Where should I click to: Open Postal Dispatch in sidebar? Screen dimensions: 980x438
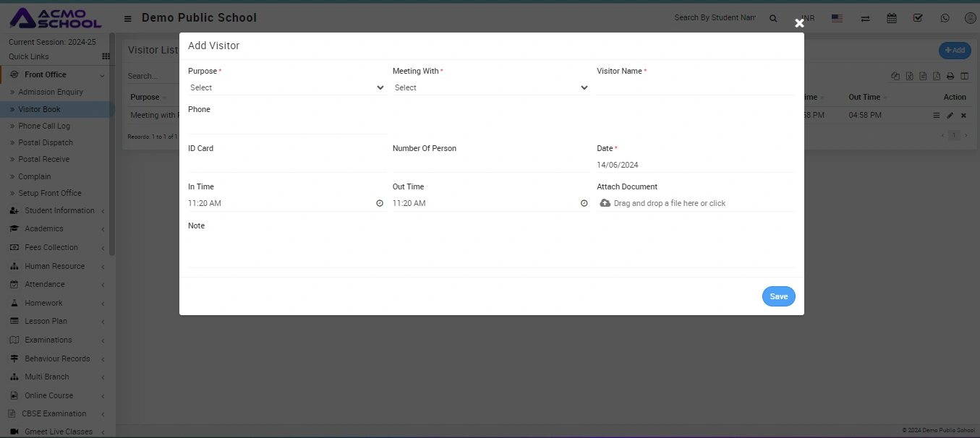46,142
